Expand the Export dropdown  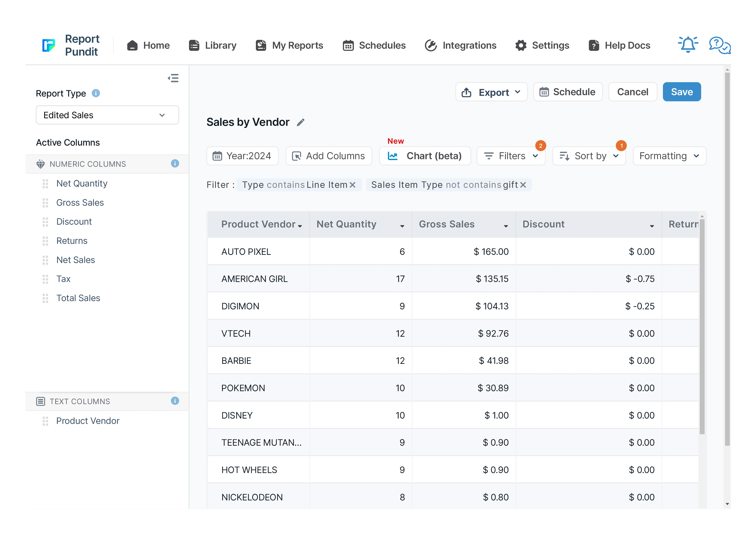[491, 92]
